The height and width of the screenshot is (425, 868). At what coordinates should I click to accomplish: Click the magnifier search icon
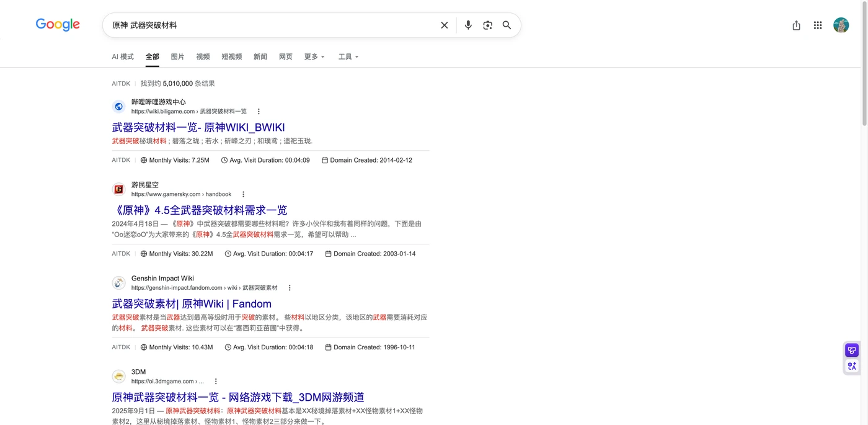coord(507,25)
